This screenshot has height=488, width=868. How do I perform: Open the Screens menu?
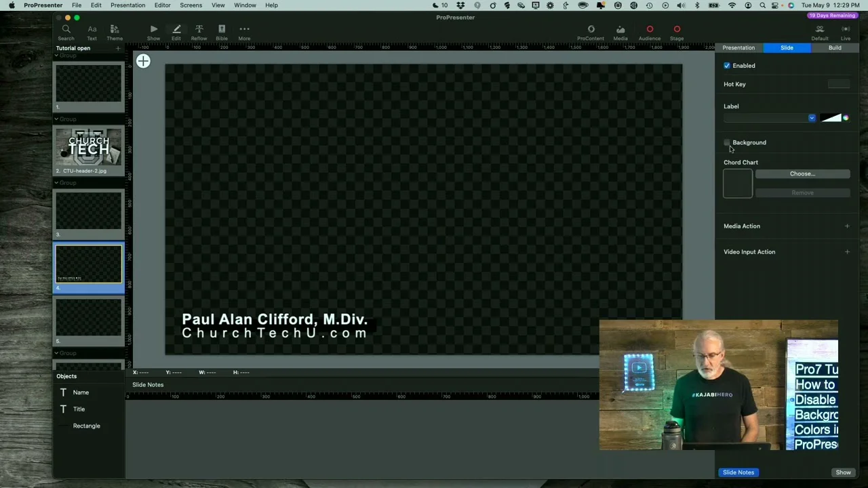(191, 5)
